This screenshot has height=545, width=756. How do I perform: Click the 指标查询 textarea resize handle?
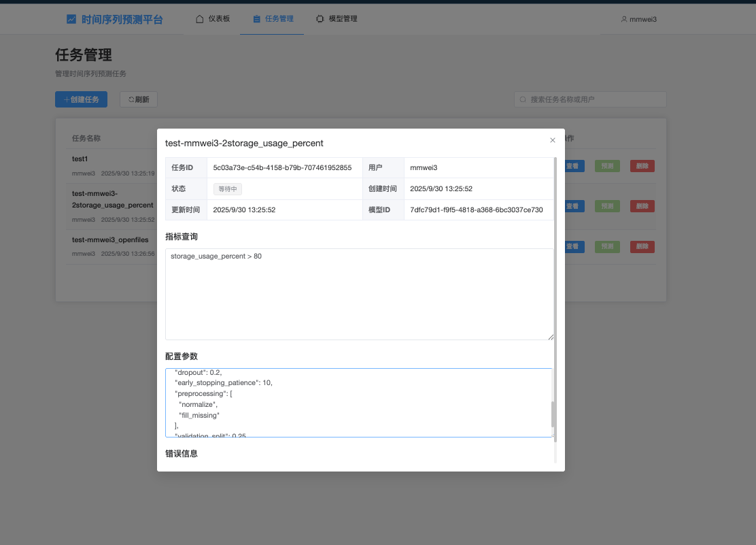tap(551, 337)
